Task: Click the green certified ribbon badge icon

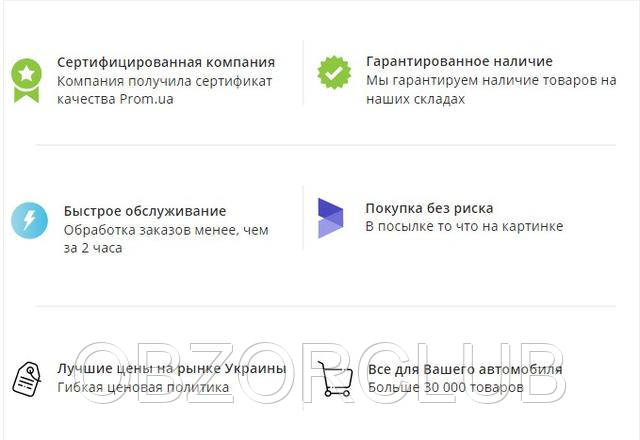Action: coord(26,80)
